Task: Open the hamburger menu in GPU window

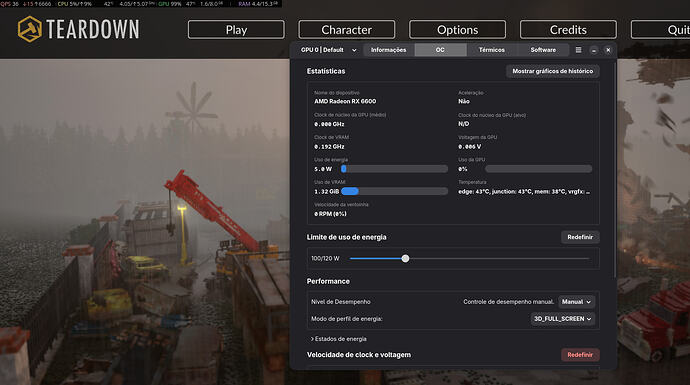Action: click(x=578, y=50)
